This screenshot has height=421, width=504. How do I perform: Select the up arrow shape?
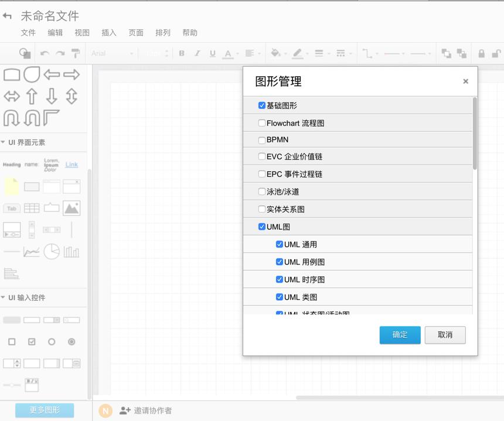coord(32,96)
